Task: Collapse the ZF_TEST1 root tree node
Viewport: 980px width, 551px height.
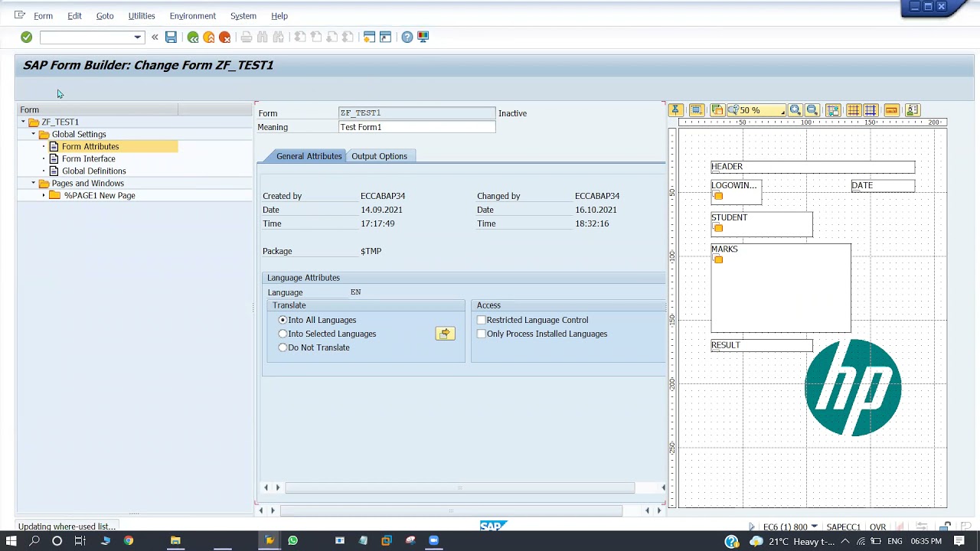Action: tap(23, 122)
